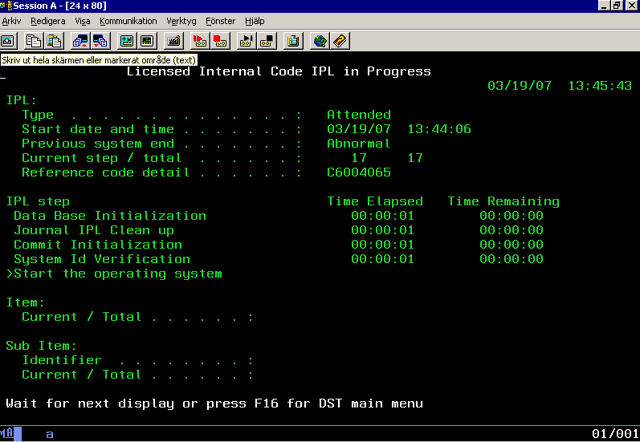Stop macro recording with red square icon
Viewport: 640px width, 442px height.
point(220,41)
